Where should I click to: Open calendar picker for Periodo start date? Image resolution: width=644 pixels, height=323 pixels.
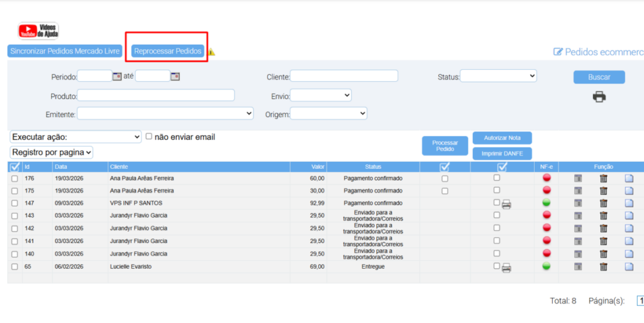pyautogui.click(x=117, y=76)
